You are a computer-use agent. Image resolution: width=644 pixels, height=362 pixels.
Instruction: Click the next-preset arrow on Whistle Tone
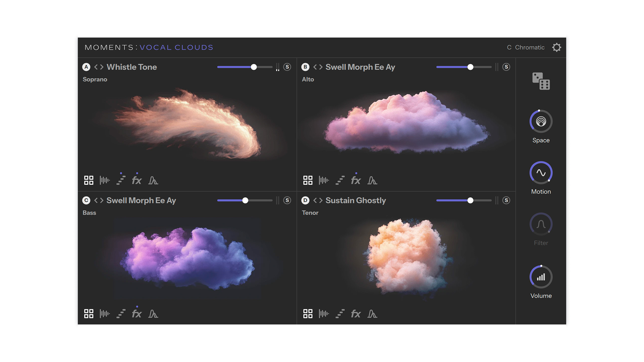101,67
